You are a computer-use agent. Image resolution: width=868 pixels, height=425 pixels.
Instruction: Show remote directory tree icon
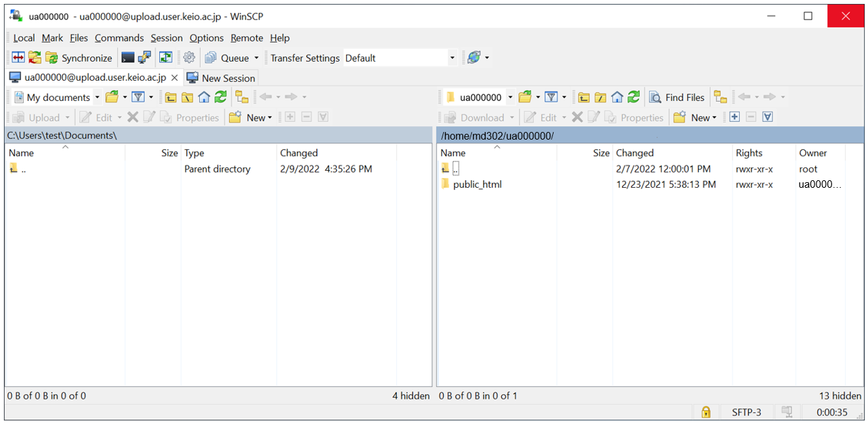pyautogui.click(x=720, y=98)
